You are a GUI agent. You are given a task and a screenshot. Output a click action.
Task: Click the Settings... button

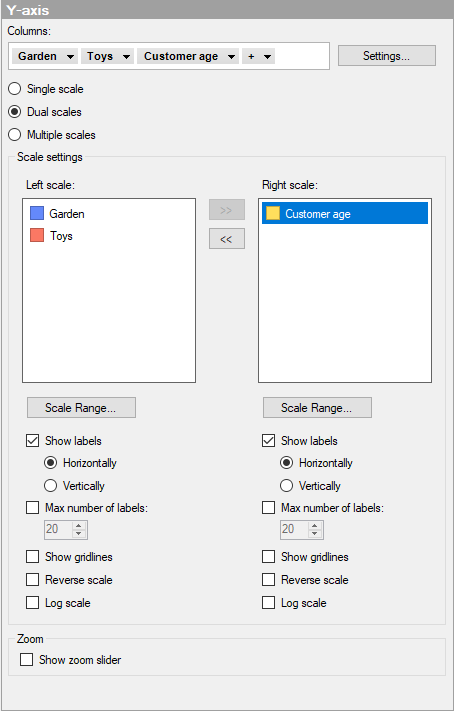pos(386,56)
